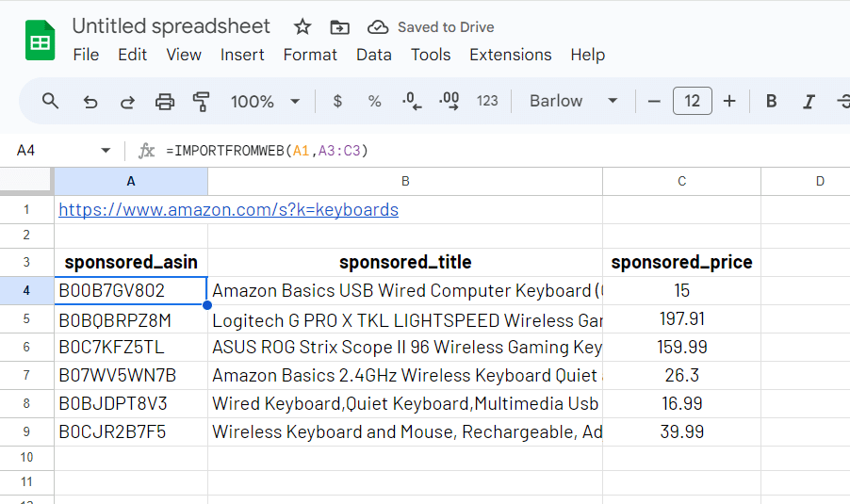Click the search magnifier icon in toolbar
Viewport: 850px width, 504px height.
(x=51, y=101)
